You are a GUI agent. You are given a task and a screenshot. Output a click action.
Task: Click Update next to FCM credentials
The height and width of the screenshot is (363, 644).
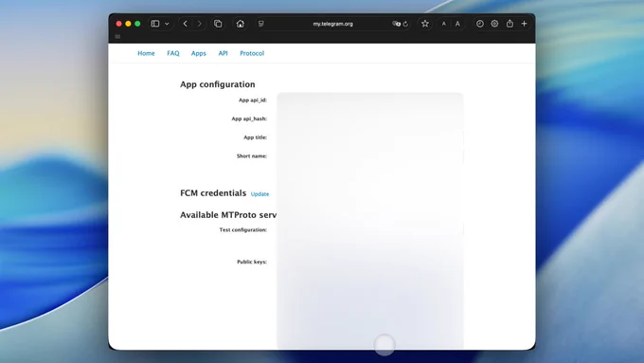coord(260,194)
